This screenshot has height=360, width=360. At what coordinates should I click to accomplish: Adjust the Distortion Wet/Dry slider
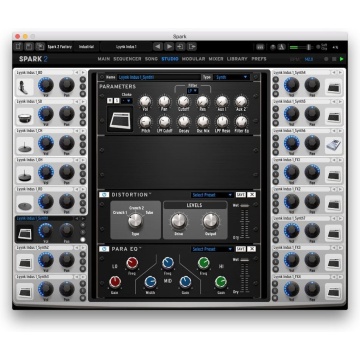[x=244, y=221]
